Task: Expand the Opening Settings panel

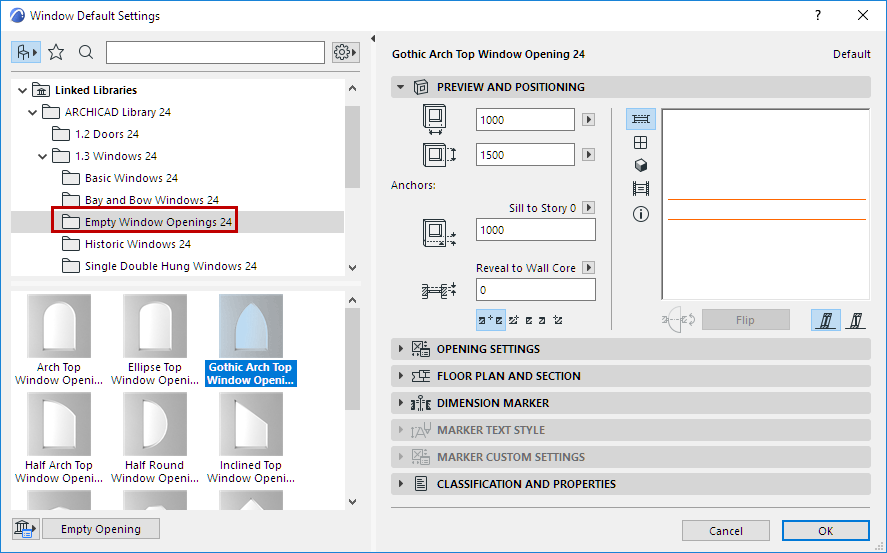Action: pos(488,349)
